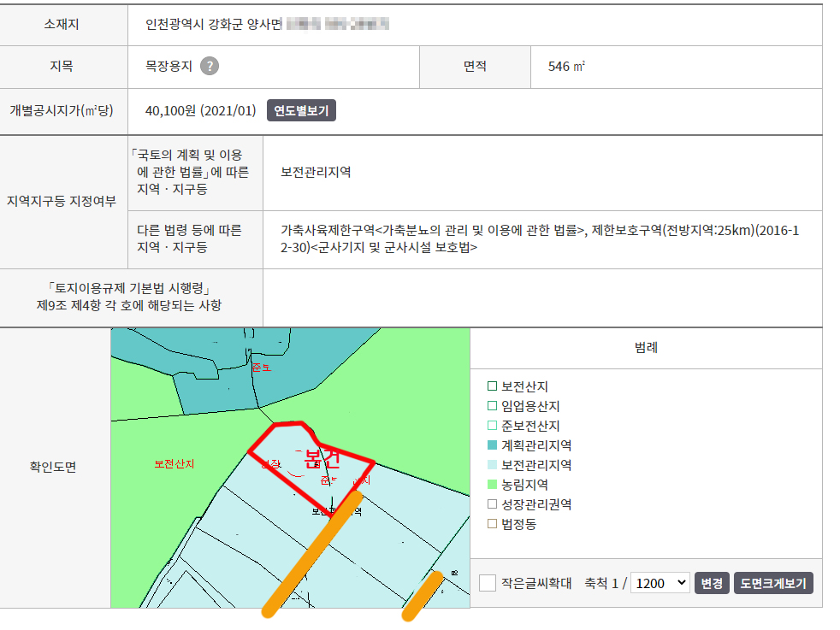Click the 546 ㎡ area value
The height and width of the screenshot is (630, 840).
pyautogui.click(x=566, y=67)
